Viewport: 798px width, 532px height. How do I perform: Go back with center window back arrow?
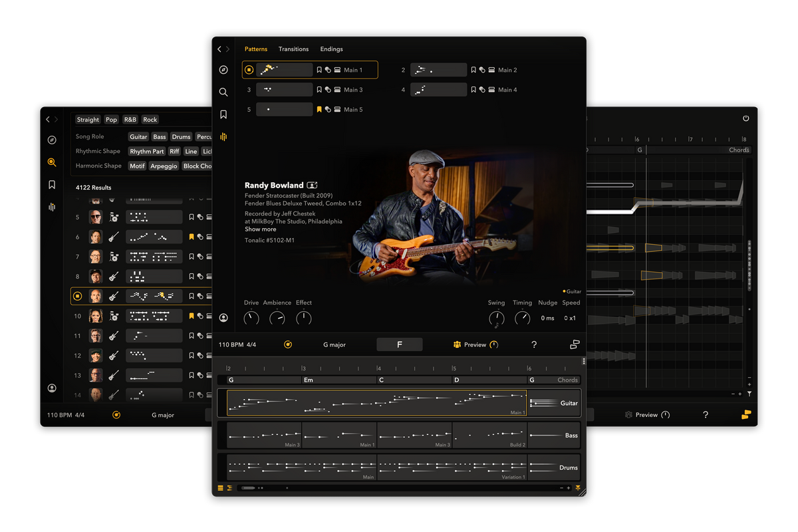(219, 49)
